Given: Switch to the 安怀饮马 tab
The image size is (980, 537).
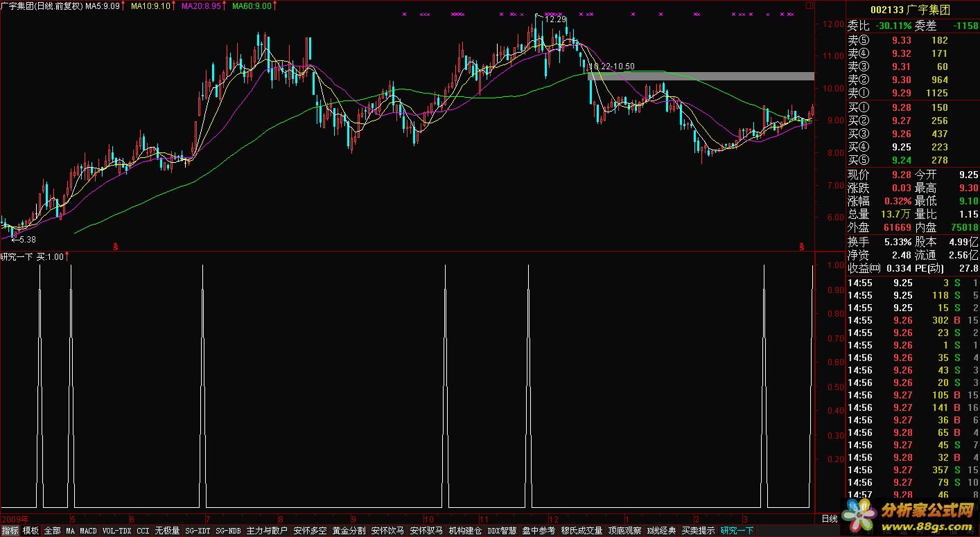Looking at the screenshot, I should (387, 531).
